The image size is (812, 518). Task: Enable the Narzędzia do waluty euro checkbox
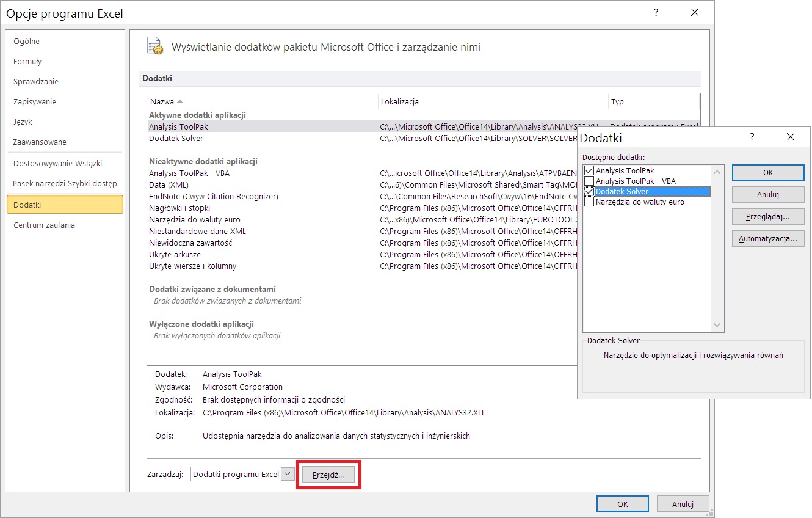click(x=589, y=202)
